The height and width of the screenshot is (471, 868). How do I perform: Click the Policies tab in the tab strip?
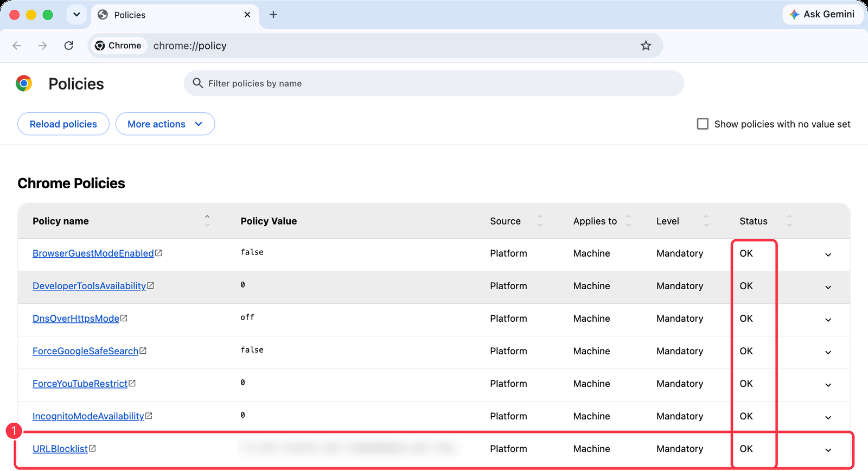point(175,15)
